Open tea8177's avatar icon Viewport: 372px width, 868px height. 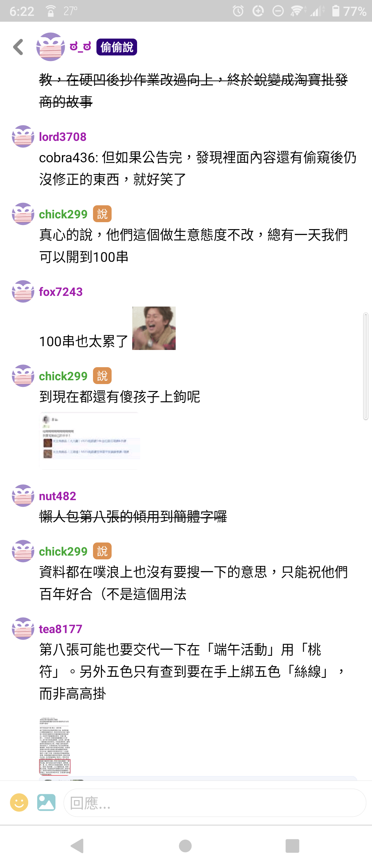tap(23, 629)
